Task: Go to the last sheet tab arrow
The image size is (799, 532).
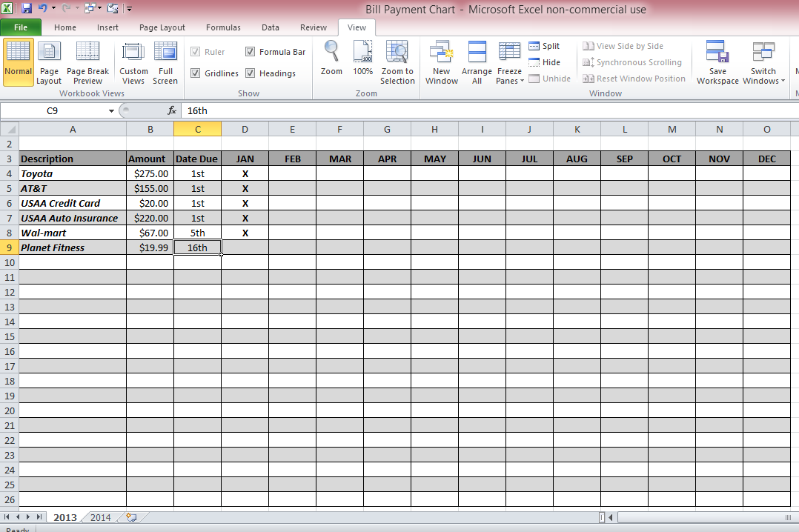Action: coord(39,516)
